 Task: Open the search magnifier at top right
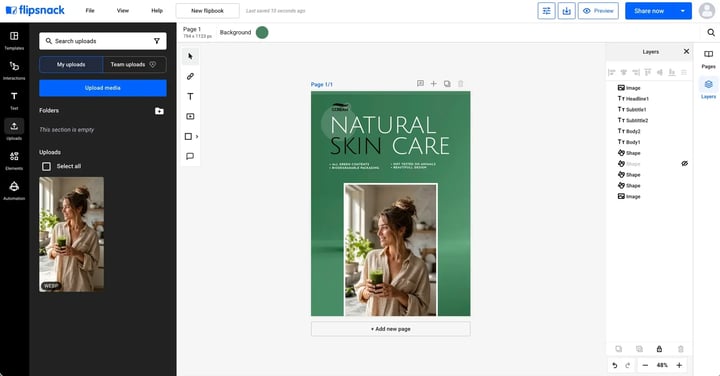(711, 33)
